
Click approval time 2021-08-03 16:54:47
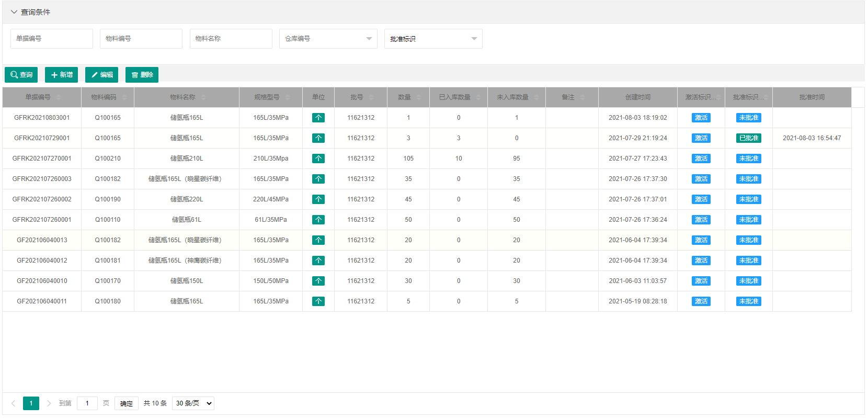(x=812, y=138)
